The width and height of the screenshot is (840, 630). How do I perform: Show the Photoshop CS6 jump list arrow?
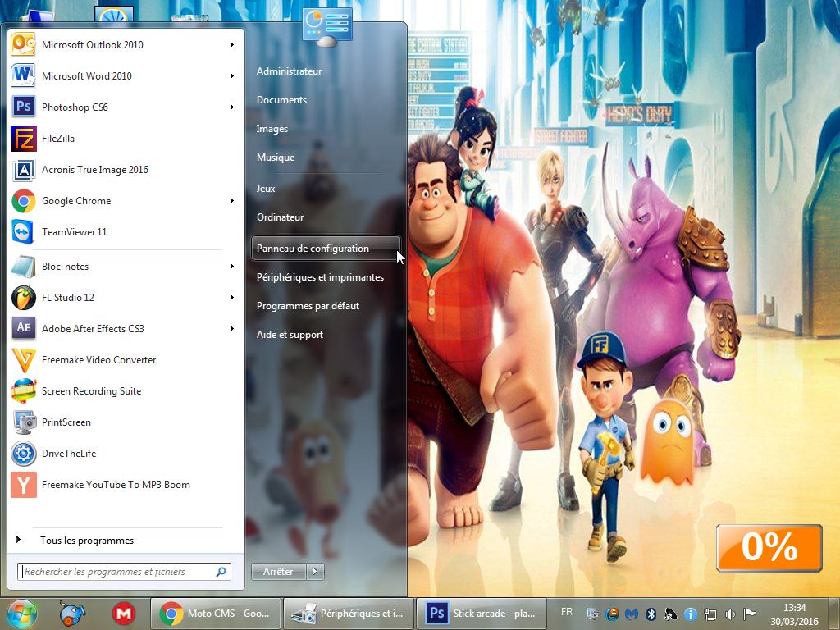(x=232, y=107)
